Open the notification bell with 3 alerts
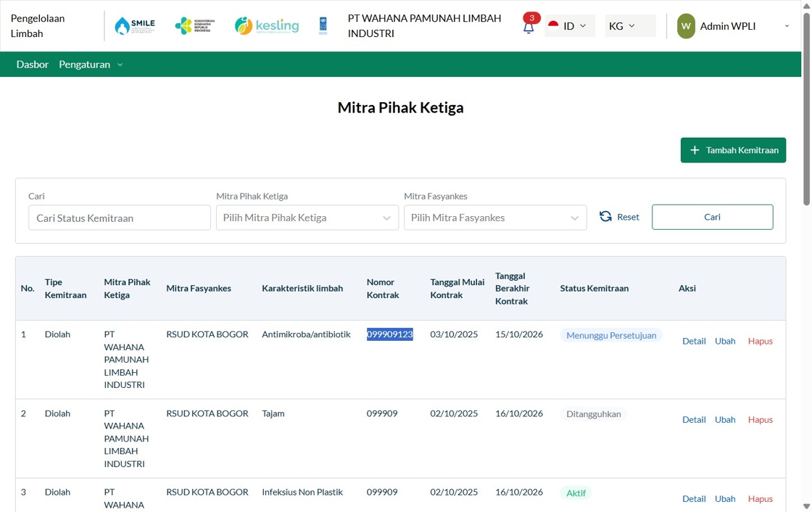 pos(529,25)
